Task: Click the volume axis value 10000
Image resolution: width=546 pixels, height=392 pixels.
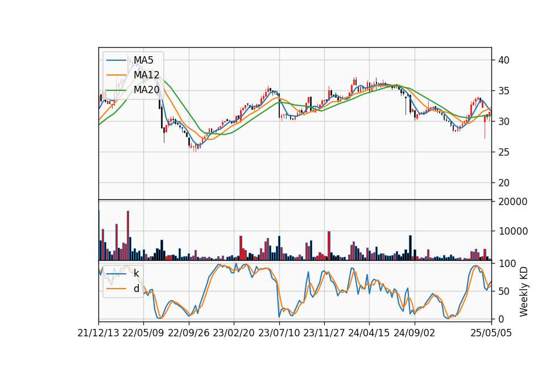Action: click(x=513, y=231)
